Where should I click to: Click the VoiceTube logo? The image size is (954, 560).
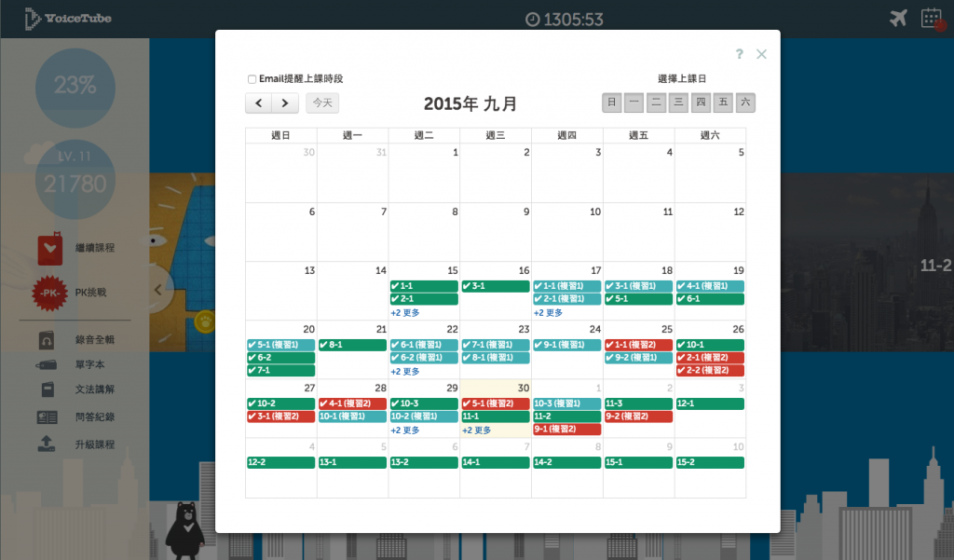[67, 17]
